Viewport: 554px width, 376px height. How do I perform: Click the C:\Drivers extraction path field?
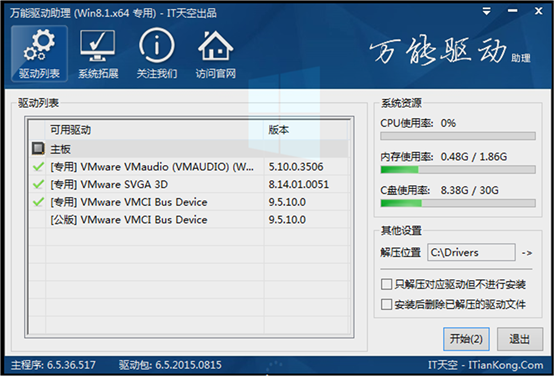(x=471, y=252)
